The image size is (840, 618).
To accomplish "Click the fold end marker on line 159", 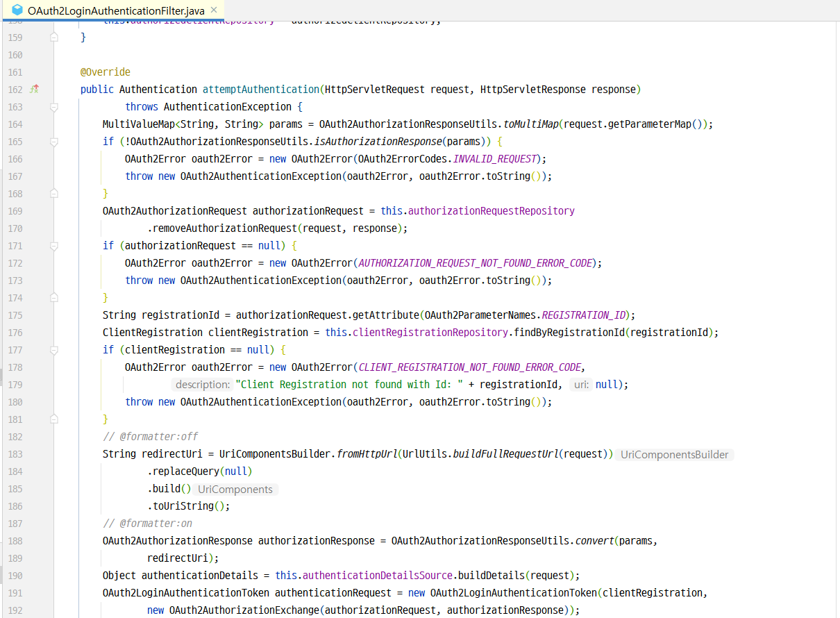I will click(54, 37).
